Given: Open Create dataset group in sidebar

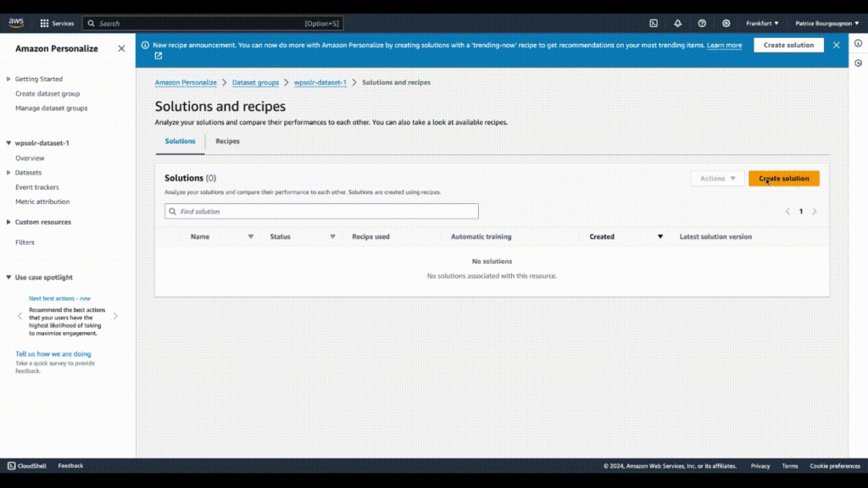Looking at the screenshot, I should [47, 93].
